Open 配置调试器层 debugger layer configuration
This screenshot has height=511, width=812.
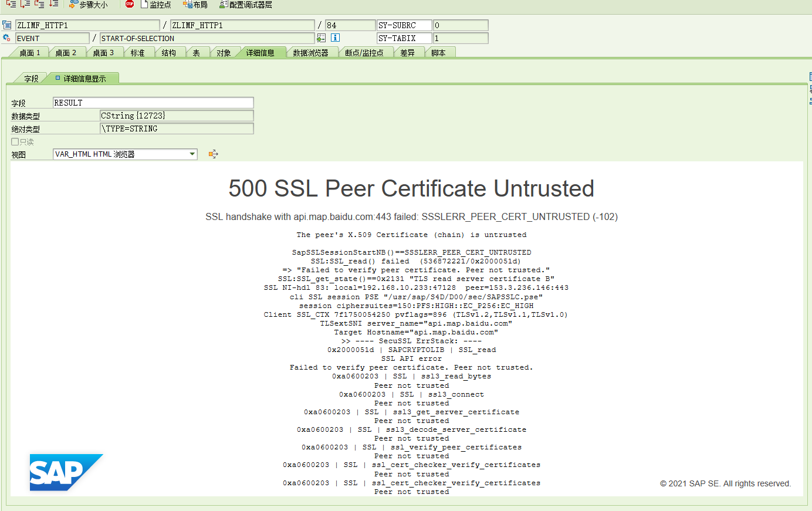tap(246, 5)
